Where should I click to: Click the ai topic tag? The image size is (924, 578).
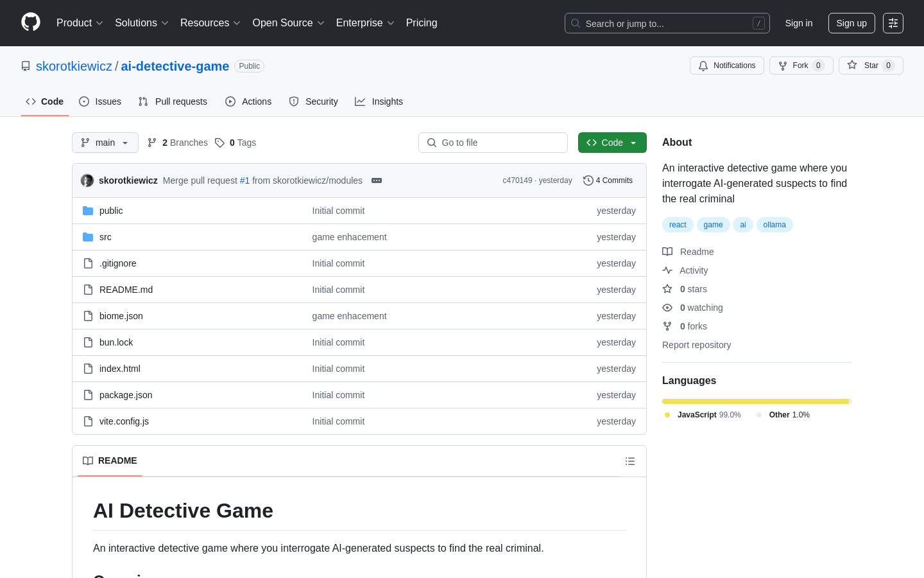point(743,225)
